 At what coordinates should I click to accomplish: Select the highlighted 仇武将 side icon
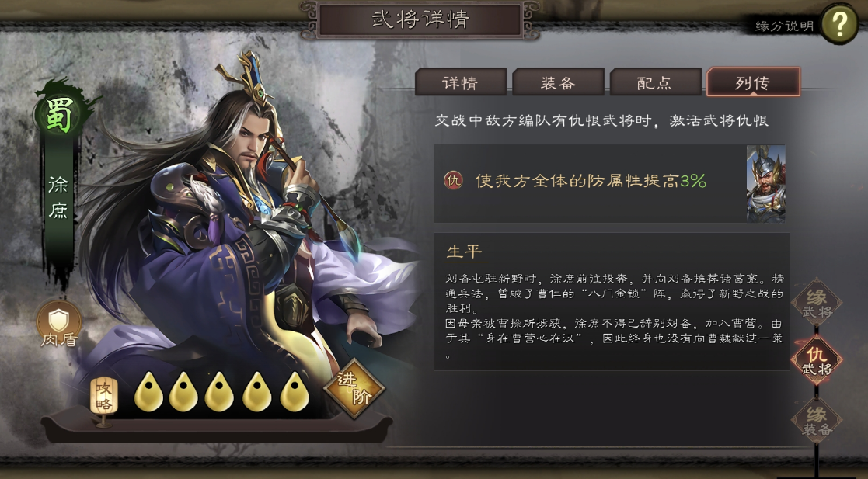pos(817,361)
